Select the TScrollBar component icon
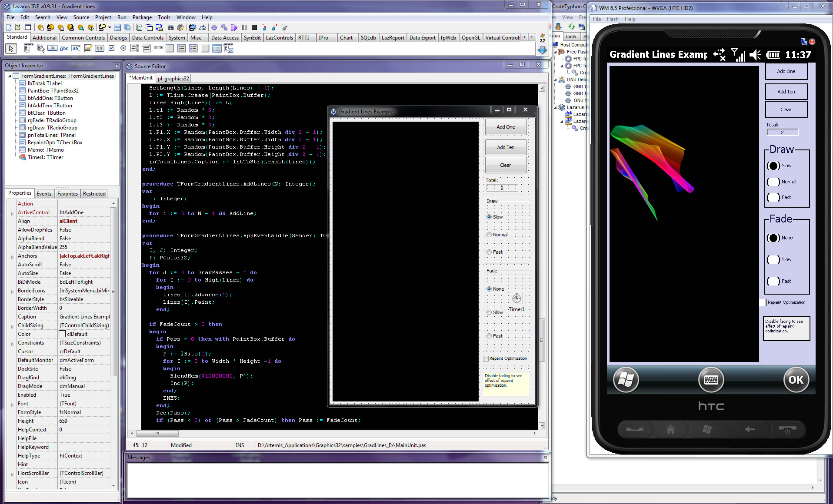This screenshot has height=504, width=833. pos(158,48)
